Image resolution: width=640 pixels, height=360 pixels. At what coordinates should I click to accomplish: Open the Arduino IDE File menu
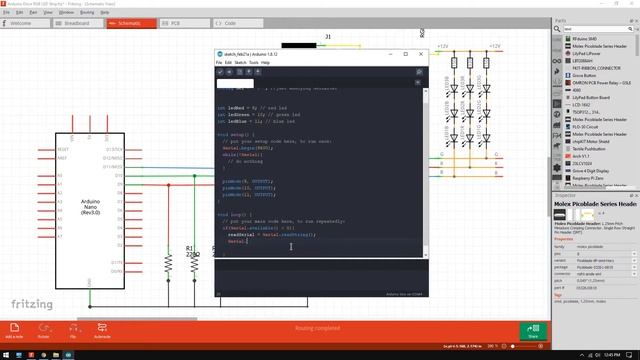pos(219,62)
